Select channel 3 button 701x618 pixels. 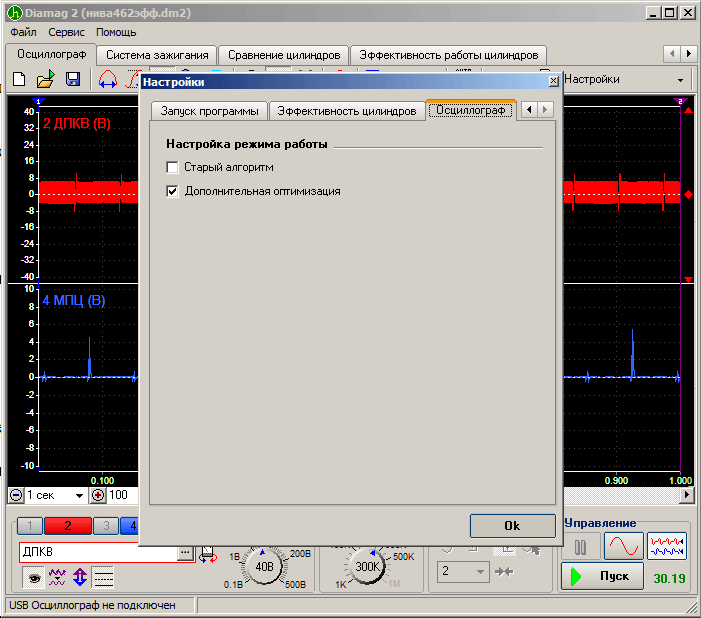coord(106,525)
